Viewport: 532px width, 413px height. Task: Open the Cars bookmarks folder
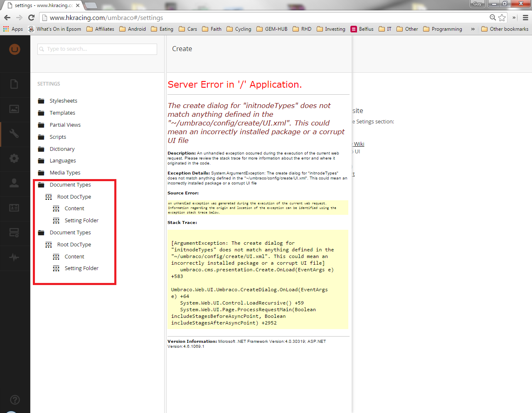(x=188, y=29)
